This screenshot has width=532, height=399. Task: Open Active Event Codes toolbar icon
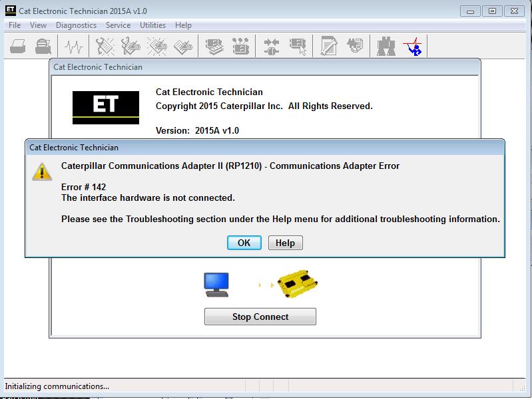tap(156, 46)
